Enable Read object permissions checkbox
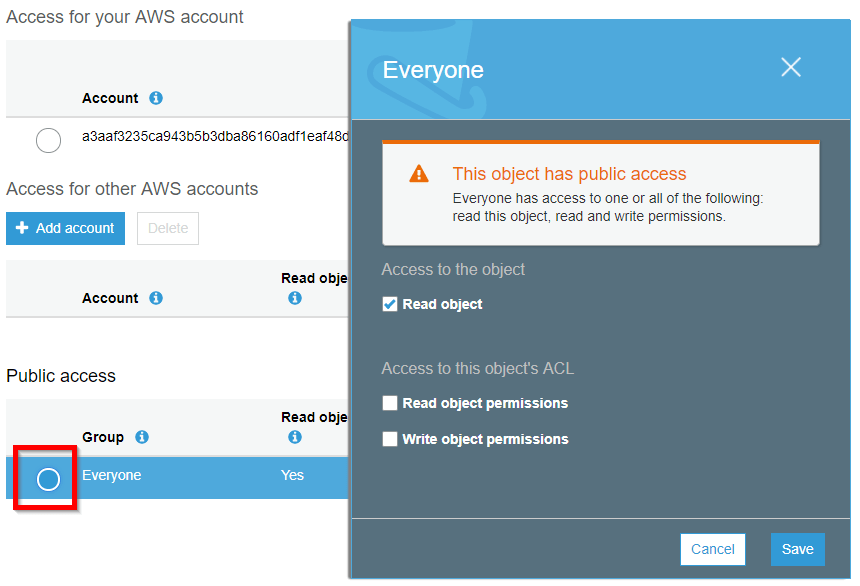 pyautogui.click(x=390, y=403)
